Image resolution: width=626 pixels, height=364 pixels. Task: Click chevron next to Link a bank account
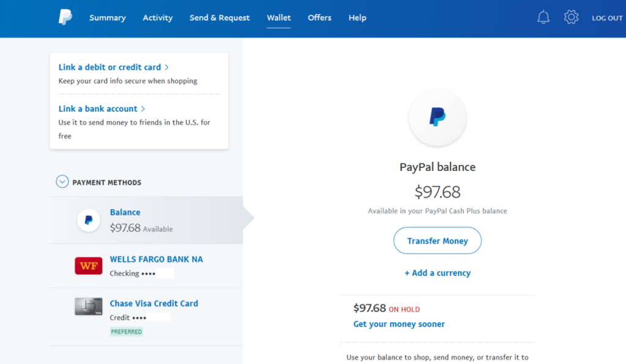143,109
